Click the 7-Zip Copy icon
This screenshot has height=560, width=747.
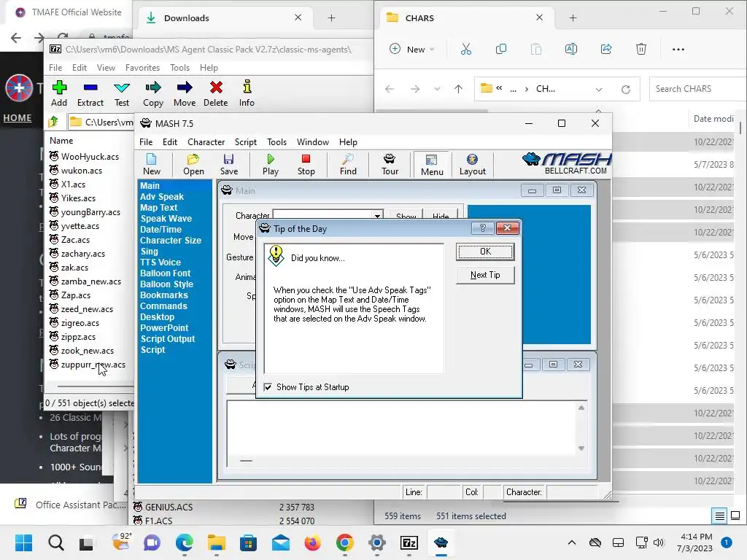(153, 93)
